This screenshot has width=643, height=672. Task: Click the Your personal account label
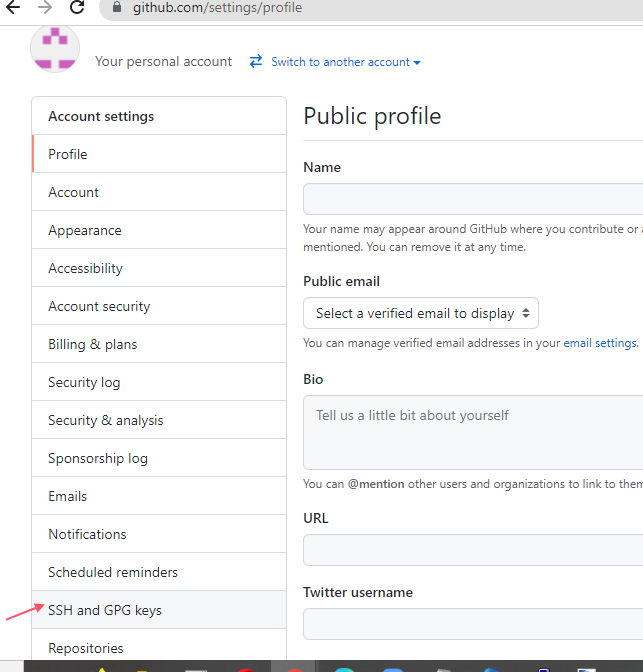point(163,62)
